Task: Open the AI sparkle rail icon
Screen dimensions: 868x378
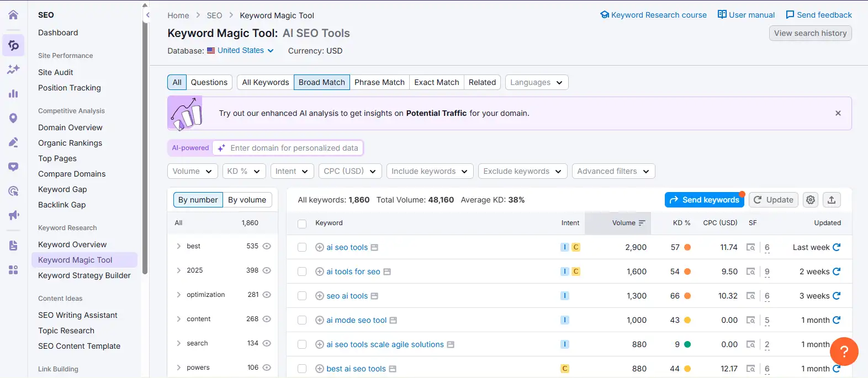Action: (13, 70)
